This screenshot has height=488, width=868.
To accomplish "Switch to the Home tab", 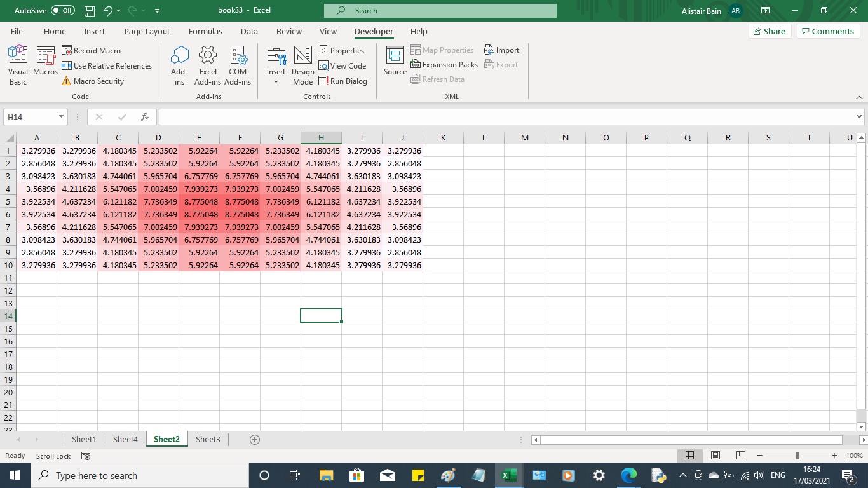I will (x=55, y=31).
